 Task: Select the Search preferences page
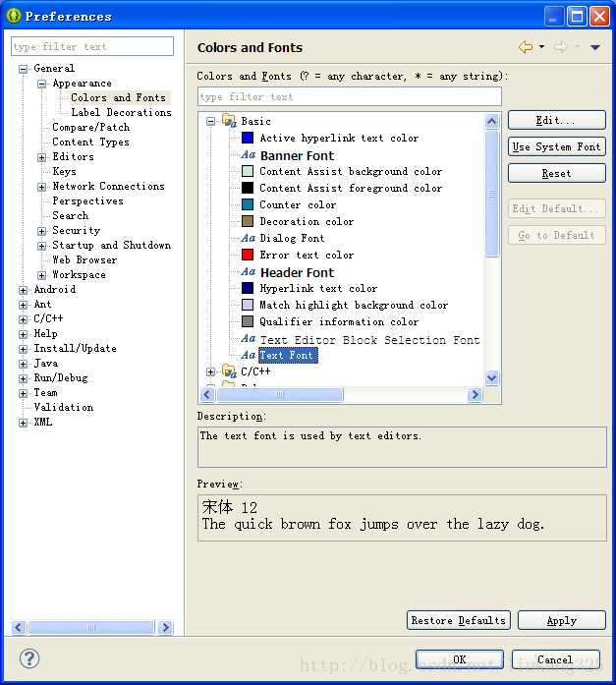71,215
